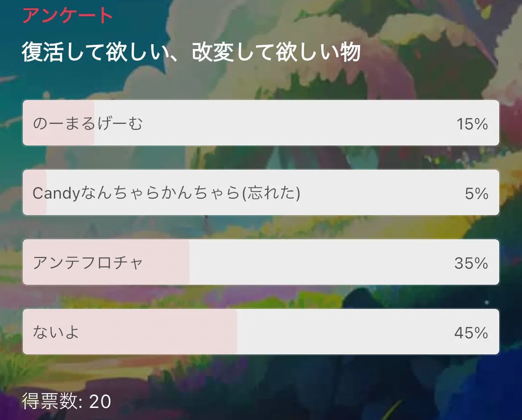The width and height of the screenshot is (522, 420).
Task: Click the 45% result percentage
Action: [x=471, y=333]
